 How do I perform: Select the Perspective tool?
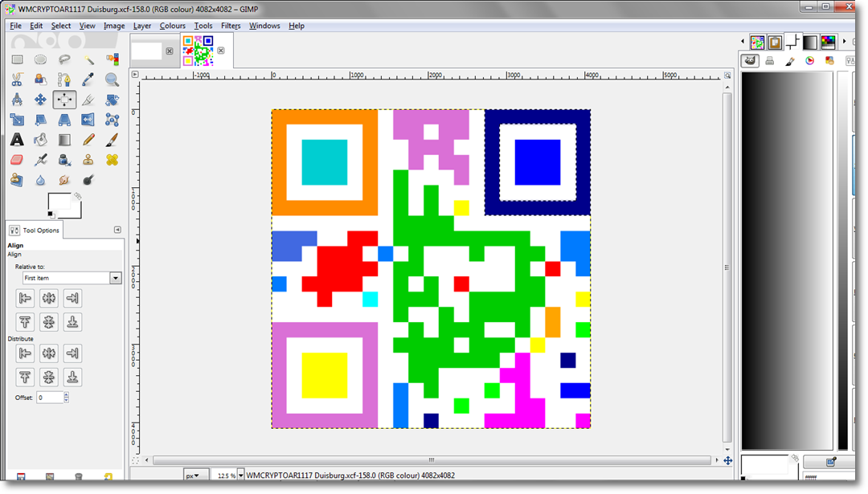coord(64,120)
